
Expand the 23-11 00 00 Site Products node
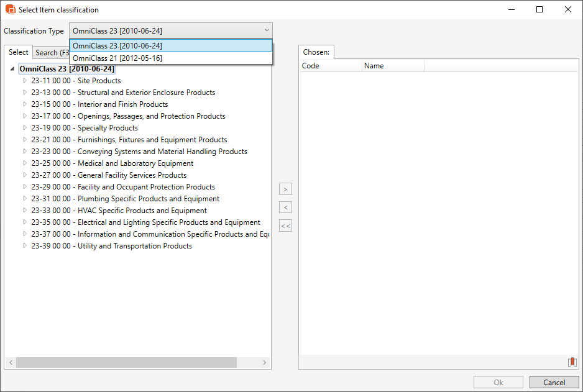point(25,81)
